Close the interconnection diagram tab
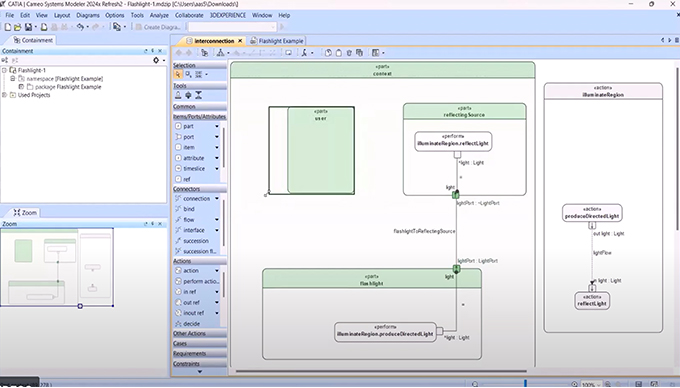680x388 pixels. point(240,41)
